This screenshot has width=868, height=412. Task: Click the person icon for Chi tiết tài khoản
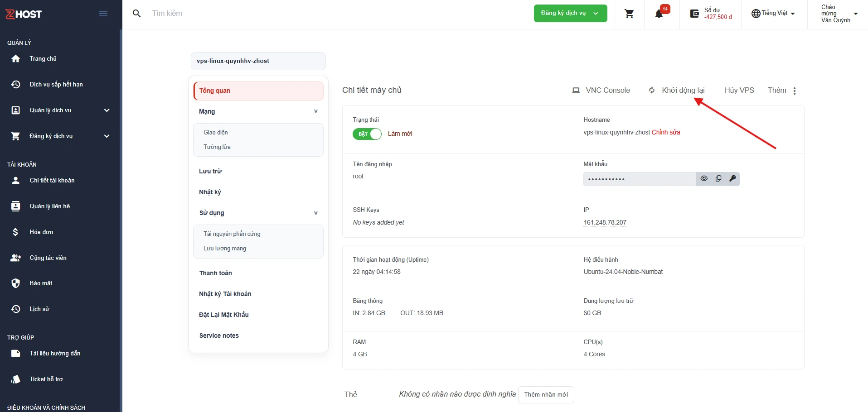(x=16, y=180)
